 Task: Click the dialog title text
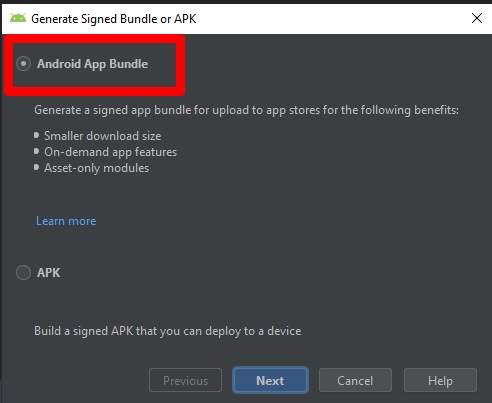pos(114,19)
